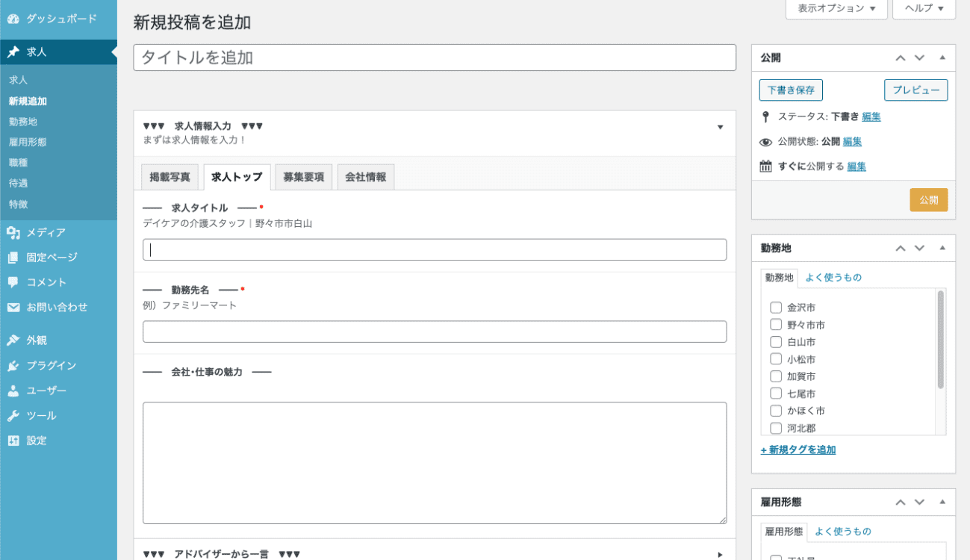The image size is (970, 560).
Task: Click the key icon beside ステータス
Action: pyautogui.click(x=765, y=117)
